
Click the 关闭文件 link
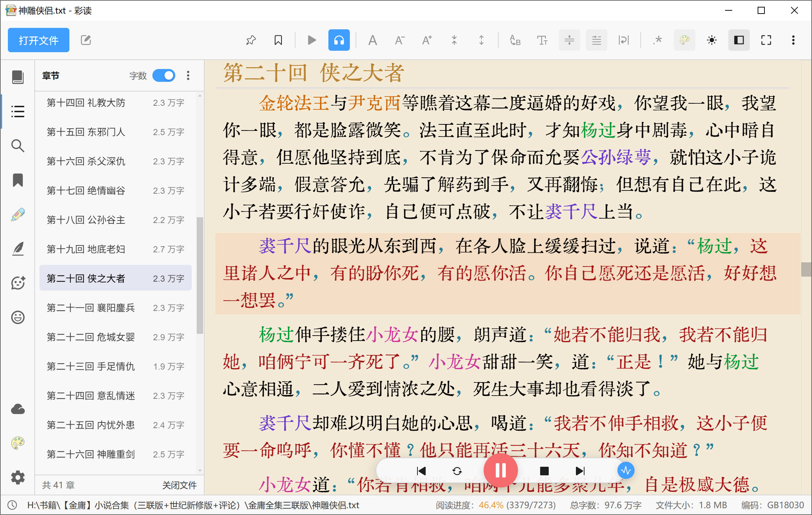tap(180, 485)
